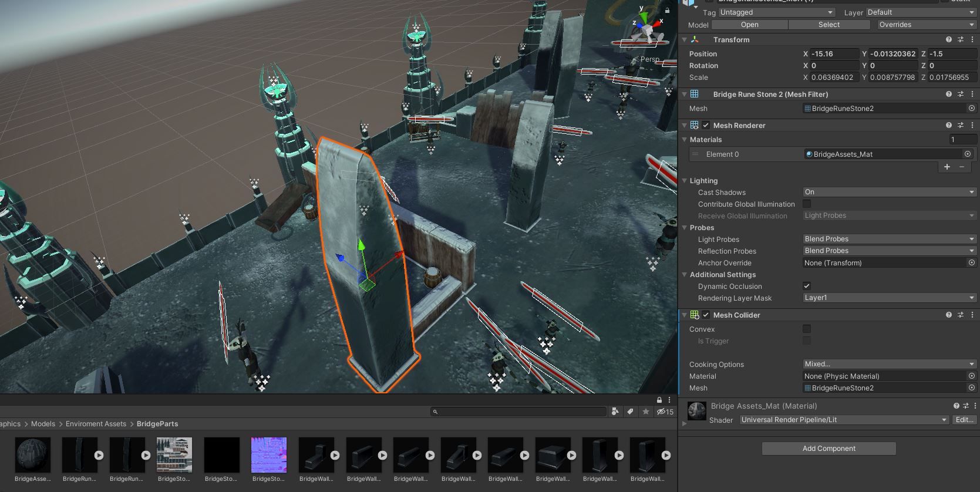Click the Models folder breadcrumb

point(43,424)
